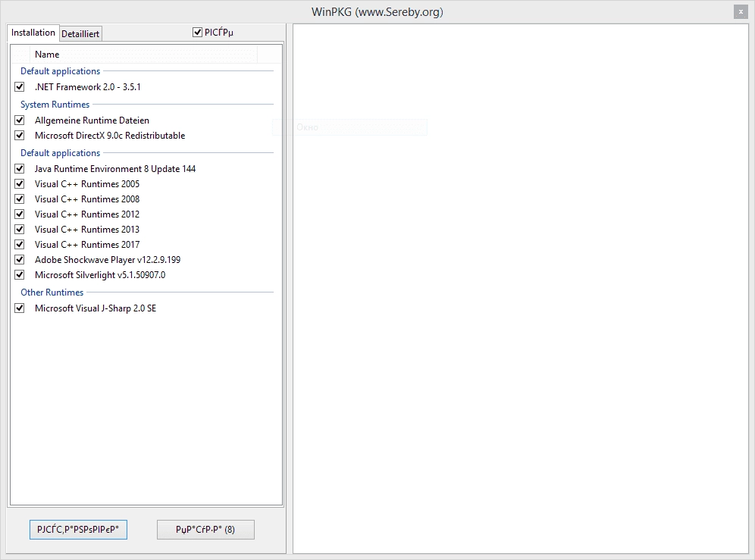Select 'Visual C++ Runtimes 2008' row text
Screen dimensions: 755x560
pyautogui.click(x=87, y=199)
